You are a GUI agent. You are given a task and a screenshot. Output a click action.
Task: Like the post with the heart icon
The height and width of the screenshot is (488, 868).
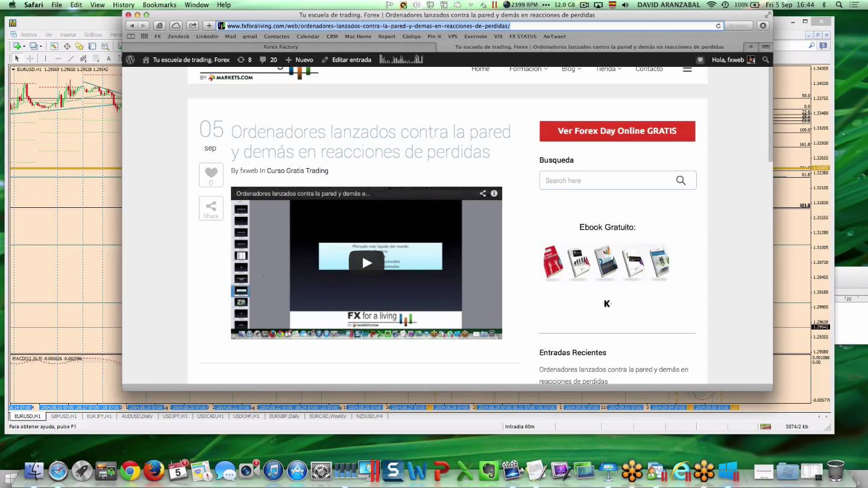click(x=211, y=173)
